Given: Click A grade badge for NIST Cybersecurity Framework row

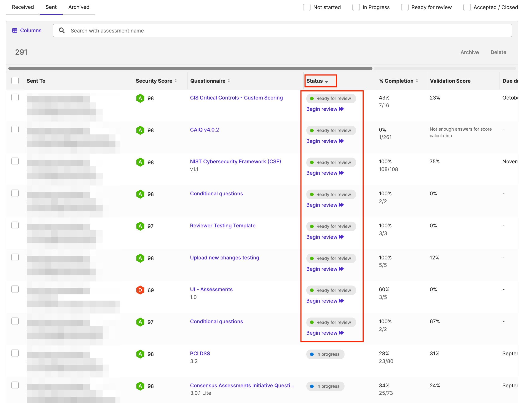Looking at the screenshot, I should [140, 162].
